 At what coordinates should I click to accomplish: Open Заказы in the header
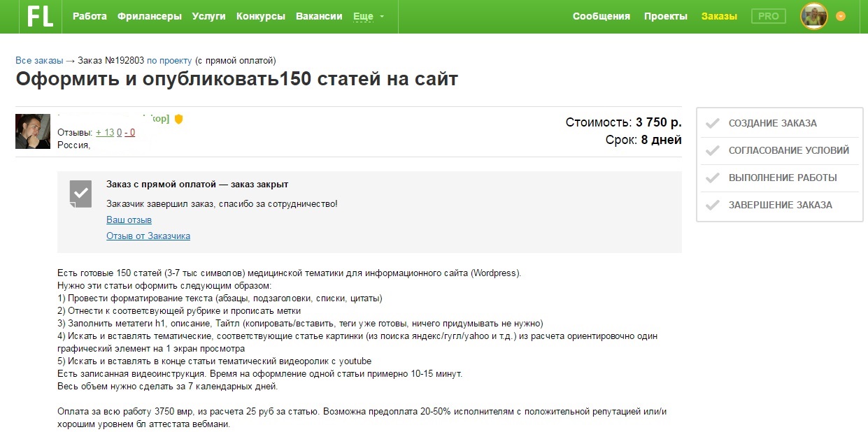(719, 16)
